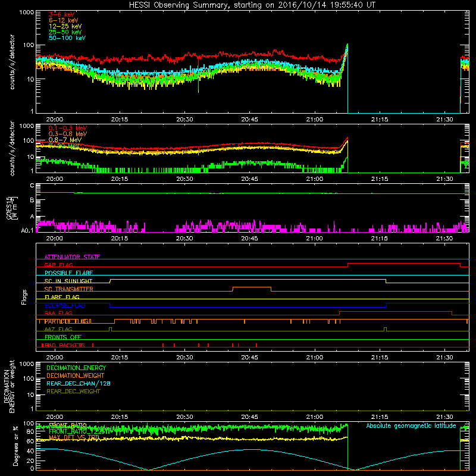476x476 pixels.
Task: Click the "21:00" tick under the GOES panel
Action: [315, 239]
